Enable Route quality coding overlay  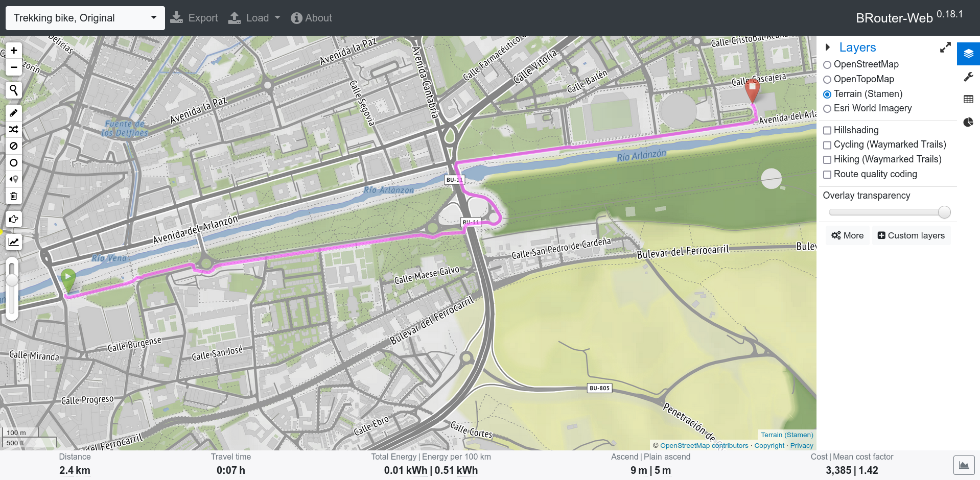pyautogui.click(x=827, y=175)
